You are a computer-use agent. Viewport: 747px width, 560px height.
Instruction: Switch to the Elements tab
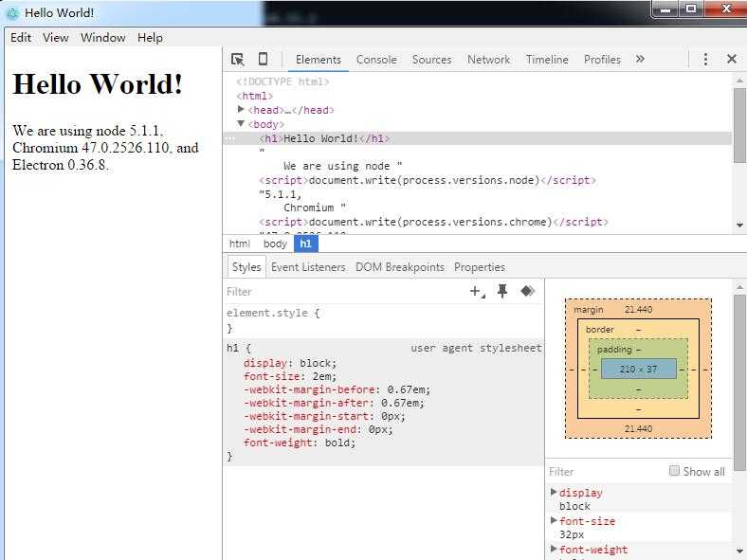[319, 60]
